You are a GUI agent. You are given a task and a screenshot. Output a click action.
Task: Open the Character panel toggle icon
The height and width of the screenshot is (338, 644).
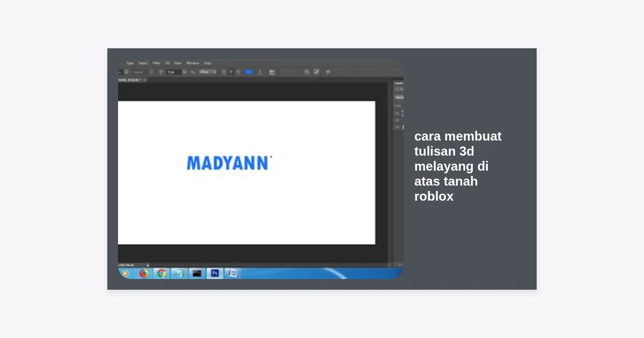click(x=272, y=72)
